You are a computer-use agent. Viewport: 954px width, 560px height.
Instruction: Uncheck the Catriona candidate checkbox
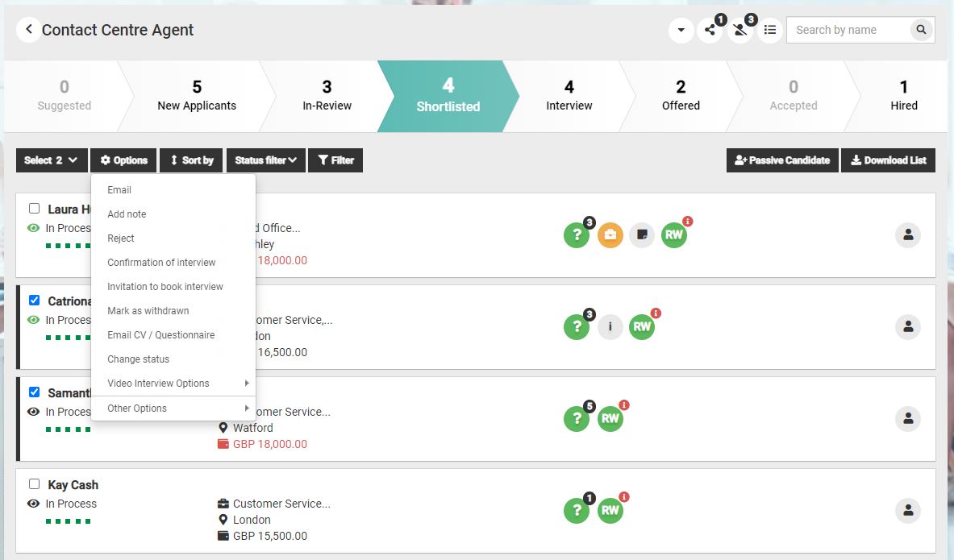[35, 301]
